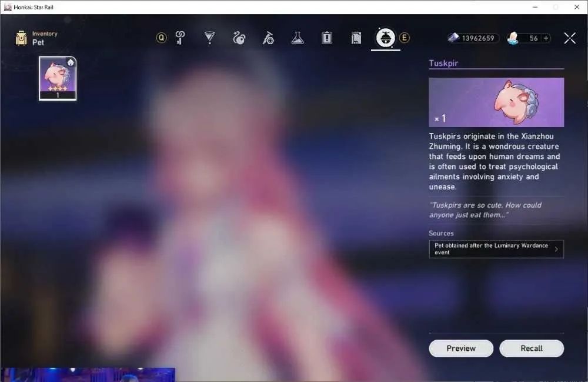This screenshot has height=382, width=588.
Task: Click the Sources label
Action: pos(442,233)
